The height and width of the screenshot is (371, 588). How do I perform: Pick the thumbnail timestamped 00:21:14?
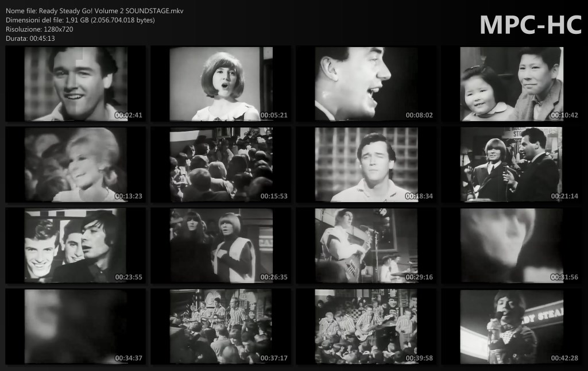point(512,165)
